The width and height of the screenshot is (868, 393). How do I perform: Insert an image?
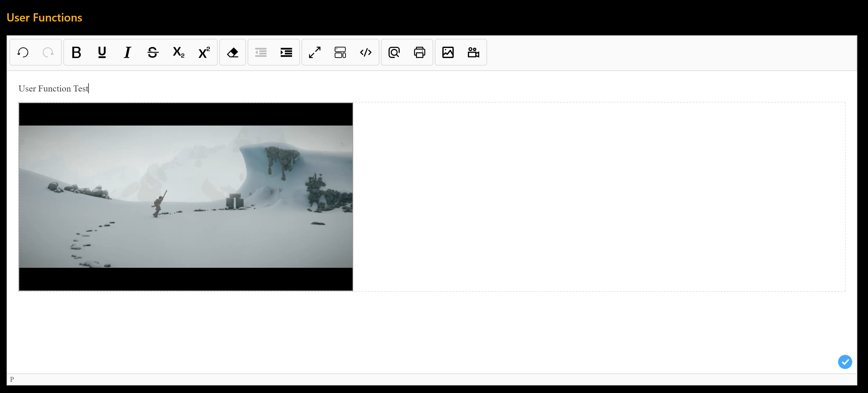[448, 52]
